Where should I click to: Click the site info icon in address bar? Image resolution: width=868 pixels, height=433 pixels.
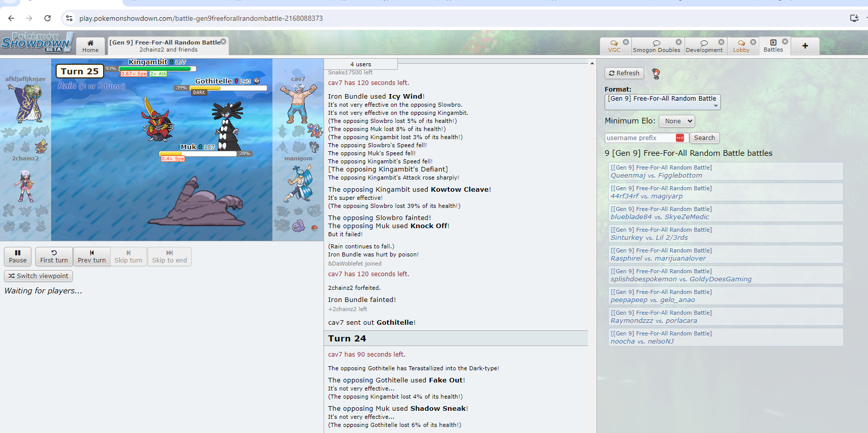[69, 18]
